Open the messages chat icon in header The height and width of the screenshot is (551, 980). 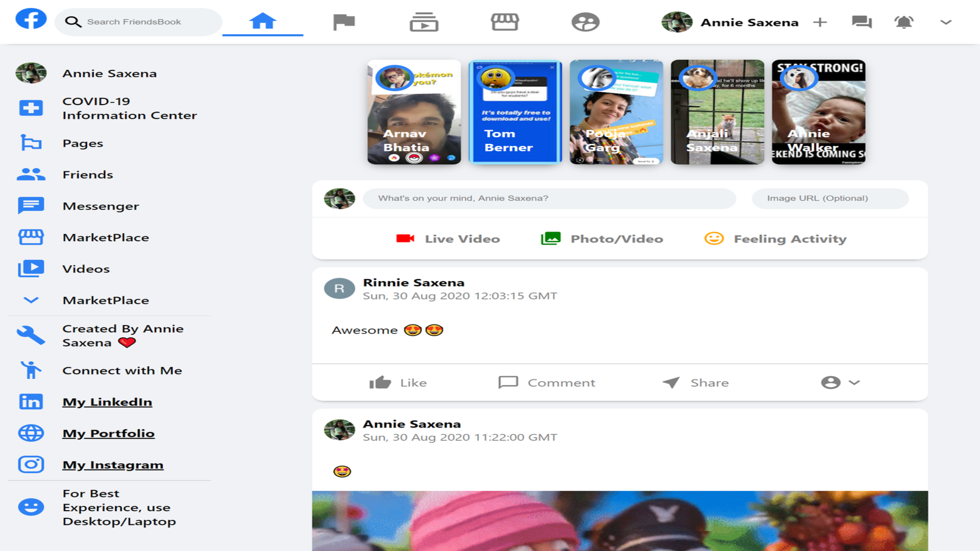pyautogui.click(x=862, y=22)
